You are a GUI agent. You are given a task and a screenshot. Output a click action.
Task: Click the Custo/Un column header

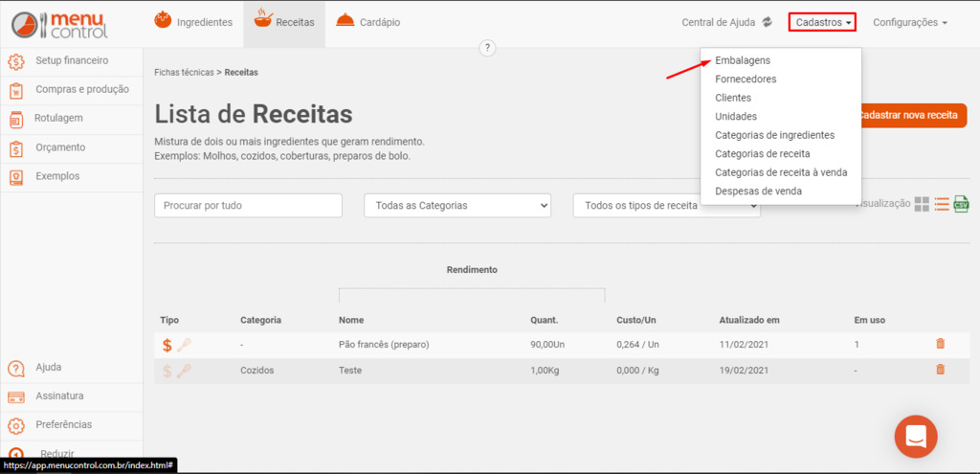[x=635, y=320]
